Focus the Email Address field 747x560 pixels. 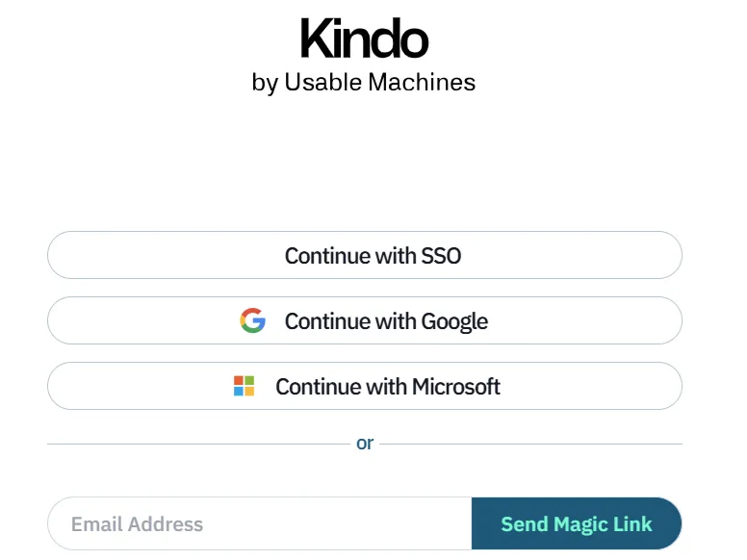(x=260, y=523)
